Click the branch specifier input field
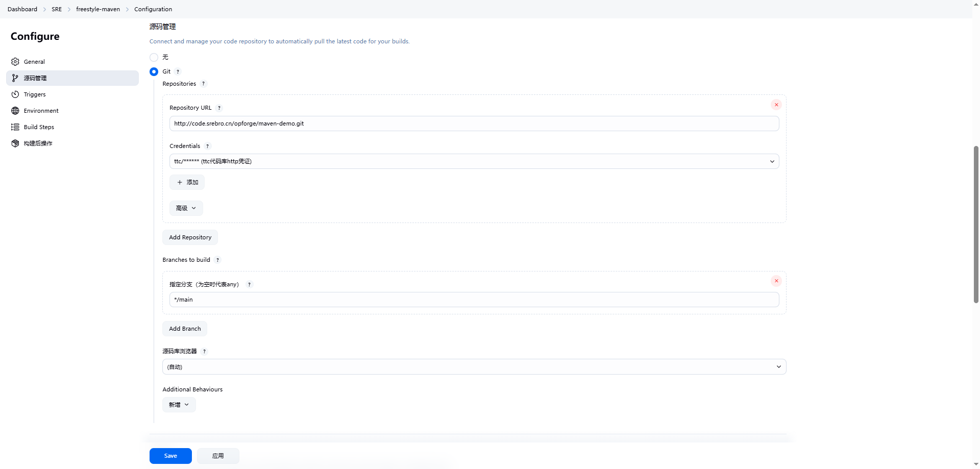 [474, 300]
